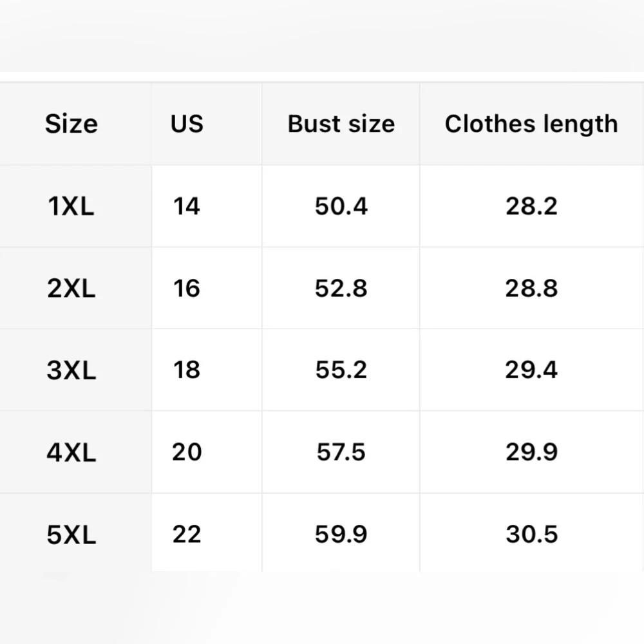Click the Size column header
Viewport: 644px width, 644px height.
(x=71, y=124)
